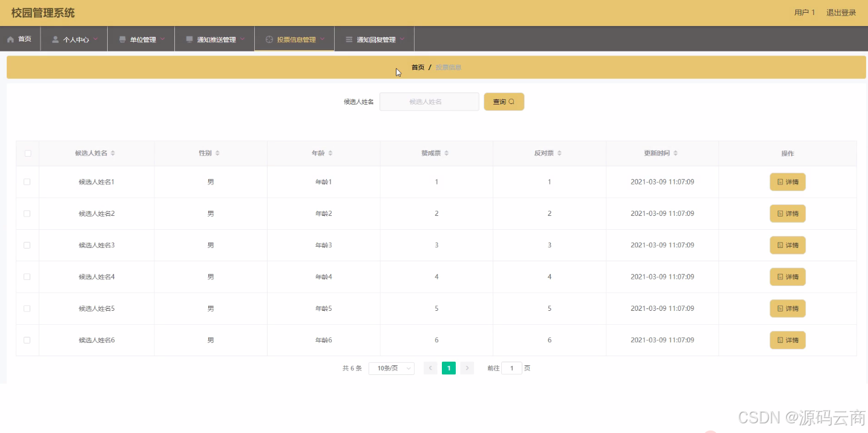Go to next page arrow

(x=467, y=368)
